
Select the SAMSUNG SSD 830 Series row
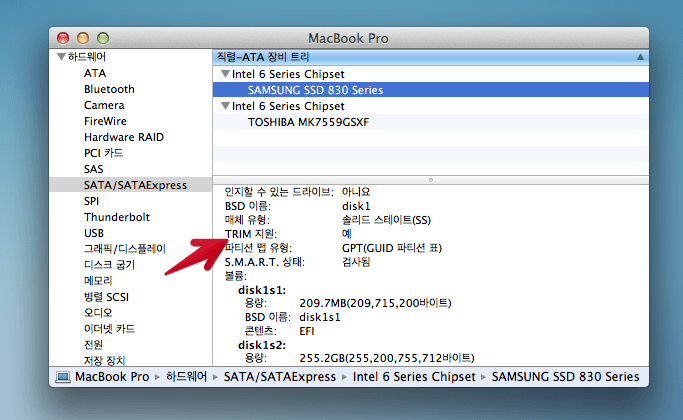pyautogui.click(x=431, y=90)
